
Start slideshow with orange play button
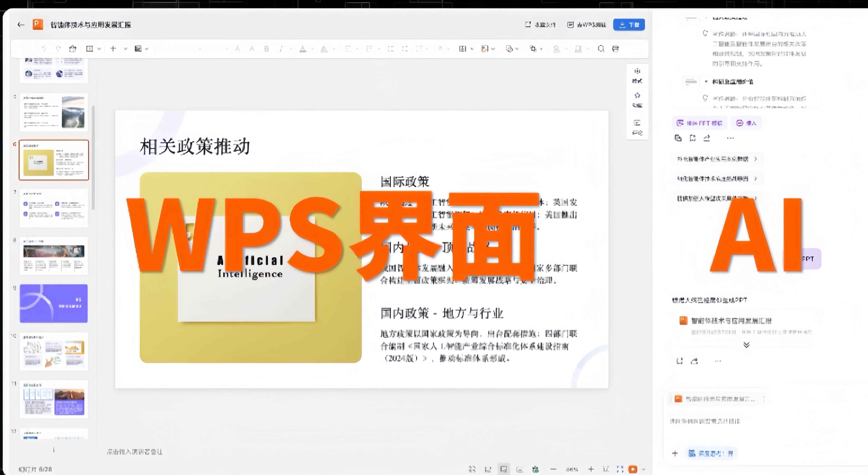click(633, 469)
